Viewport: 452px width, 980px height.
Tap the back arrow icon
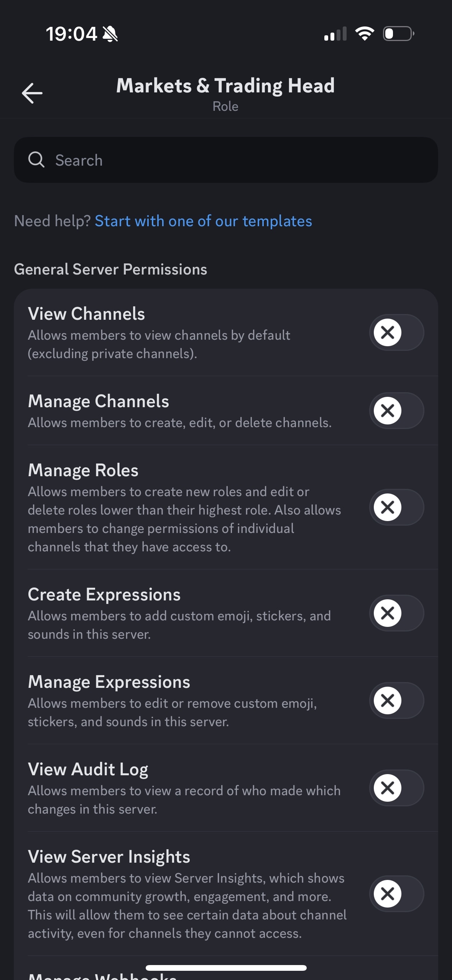(32, 93)
